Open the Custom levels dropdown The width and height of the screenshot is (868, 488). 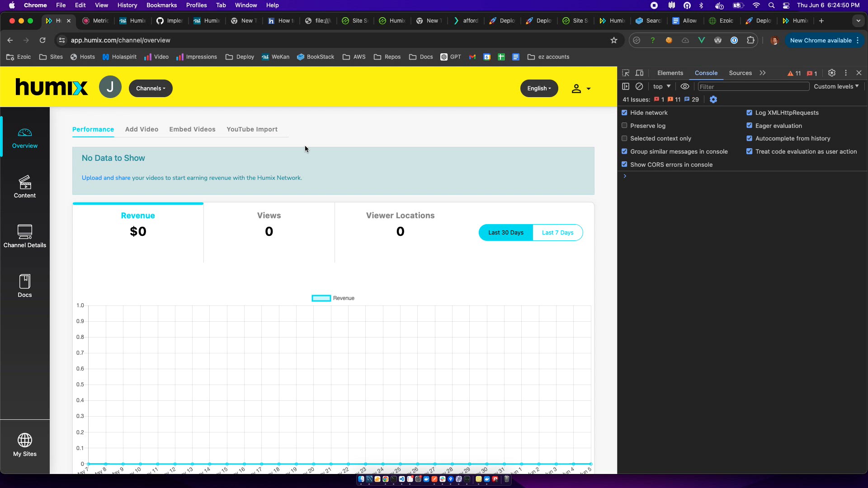(836, 86)
